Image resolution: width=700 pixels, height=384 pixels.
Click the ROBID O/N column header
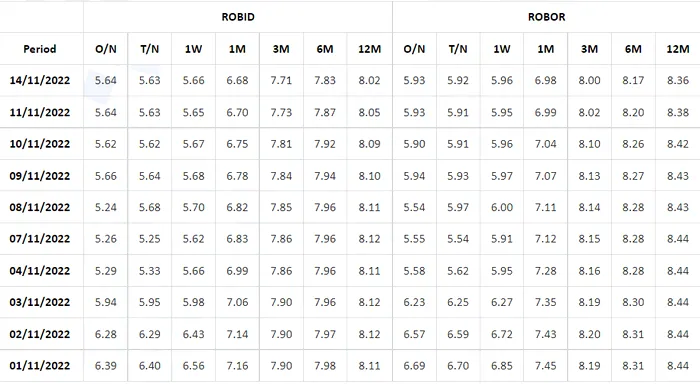point(106,49)
